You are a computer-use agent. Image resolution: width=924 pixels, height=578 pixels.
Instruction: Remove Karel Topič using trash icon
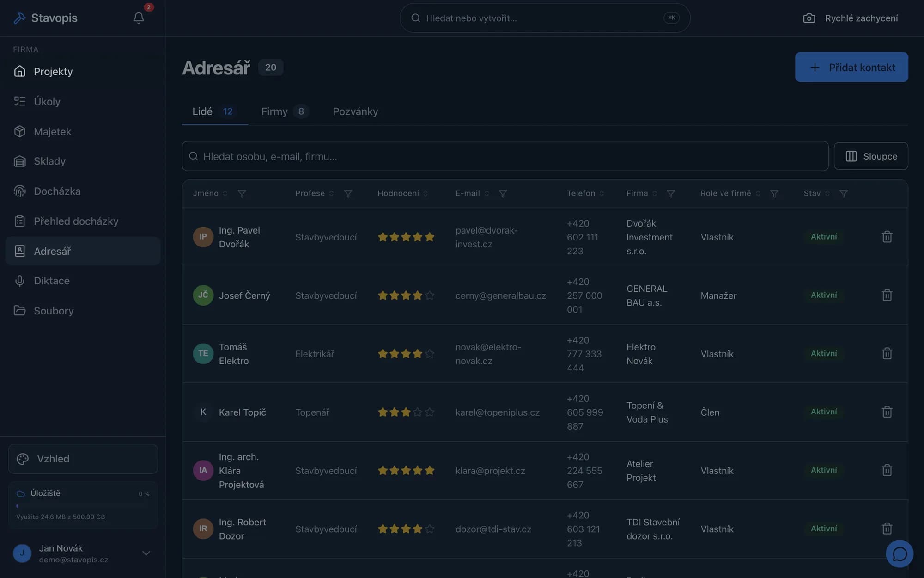tap(887, 412)
